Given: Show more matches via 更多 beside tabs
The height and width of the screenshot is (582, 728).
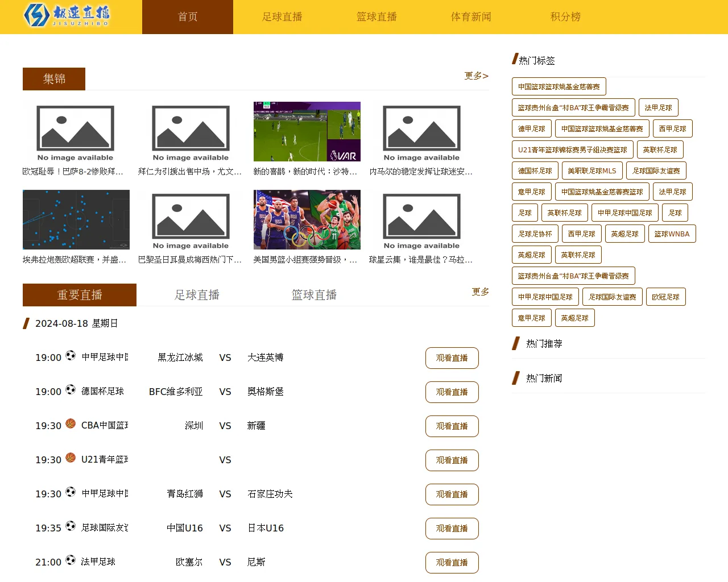Looking at the screenshot, I should [480, 292].
